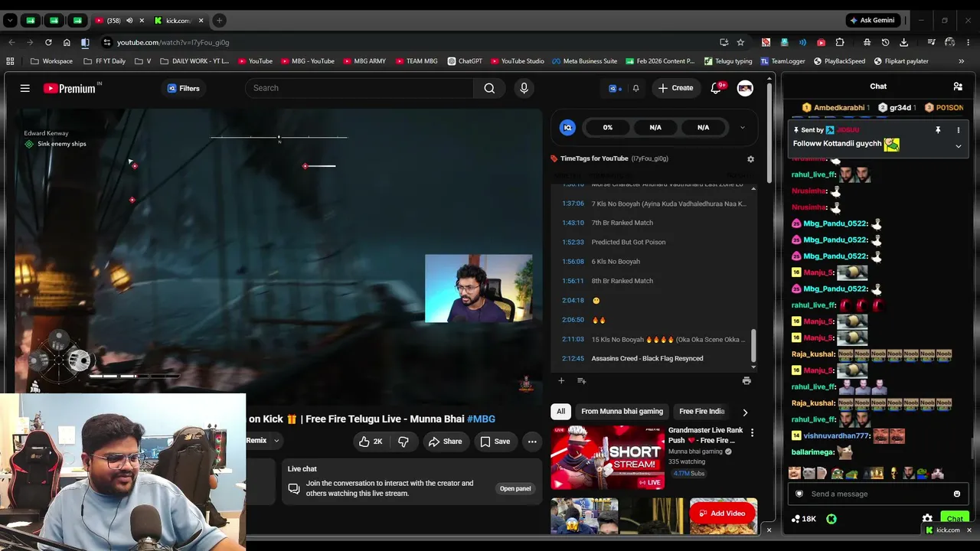Open YouTube notifications bell with 9+ badge
Screen dimensions: 980x551
click(717, 88)
